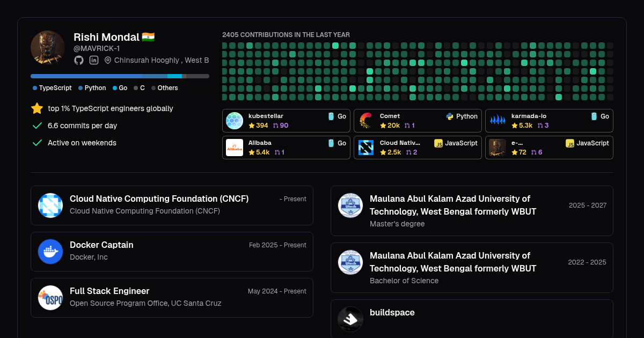This screenshot has height=338, width=644.
Task: Click the Comet repository logo
Action: coord(366,121)
